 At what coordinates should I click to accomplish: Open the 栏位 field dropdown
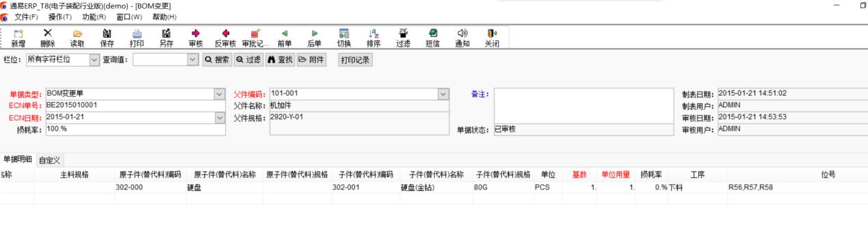[x=94, y=60]
